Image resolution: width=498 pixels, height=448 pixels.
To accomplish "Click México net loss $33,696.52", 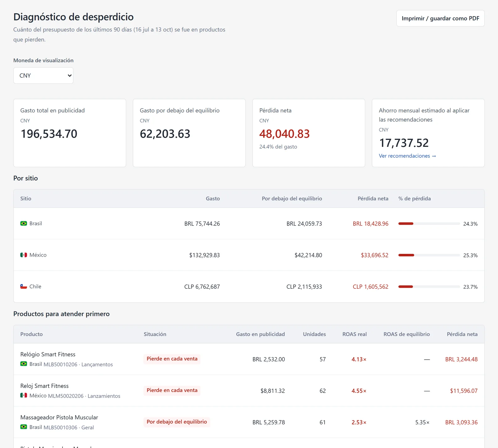I will click(x=375, y=255).
